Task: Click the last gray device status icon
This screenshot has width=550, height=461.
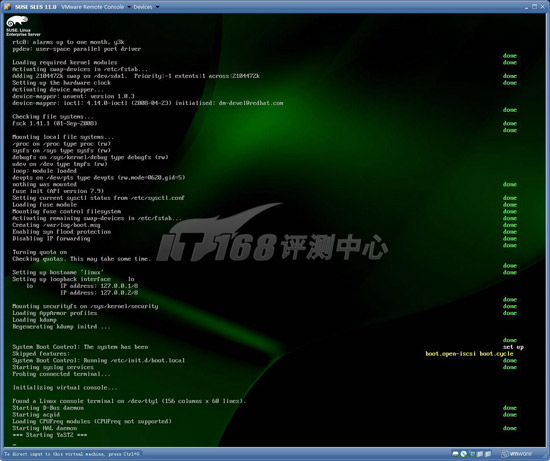Action: coord(488,454)
